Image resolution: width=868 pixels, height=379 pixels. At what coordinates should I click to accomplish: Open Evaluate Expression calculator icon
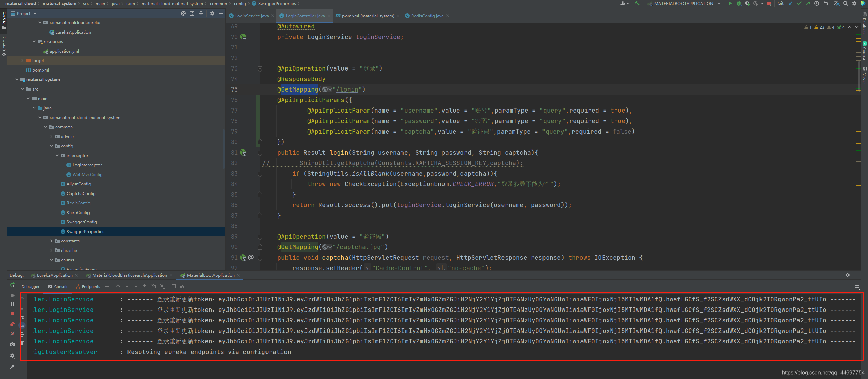(x=174, y=287)
